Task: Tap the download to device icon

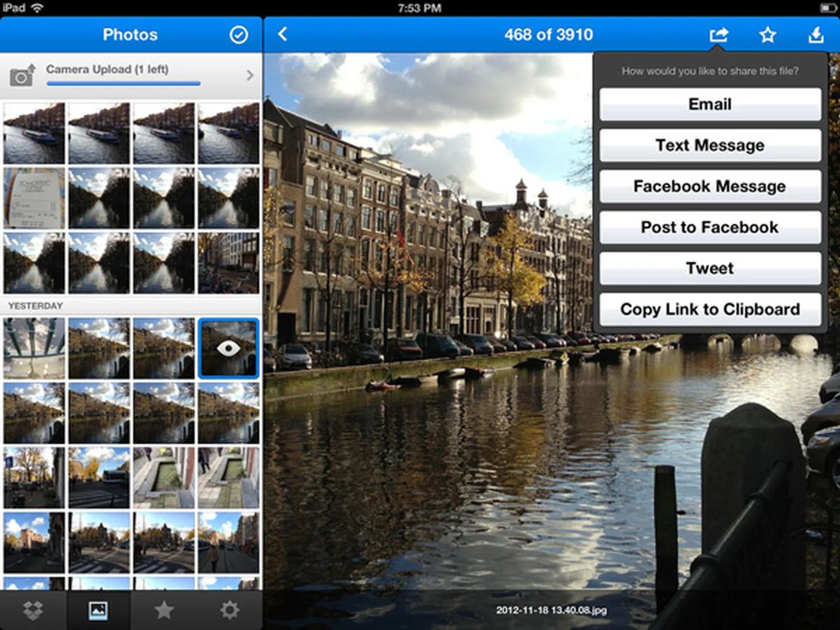Action: click(816, 35)
